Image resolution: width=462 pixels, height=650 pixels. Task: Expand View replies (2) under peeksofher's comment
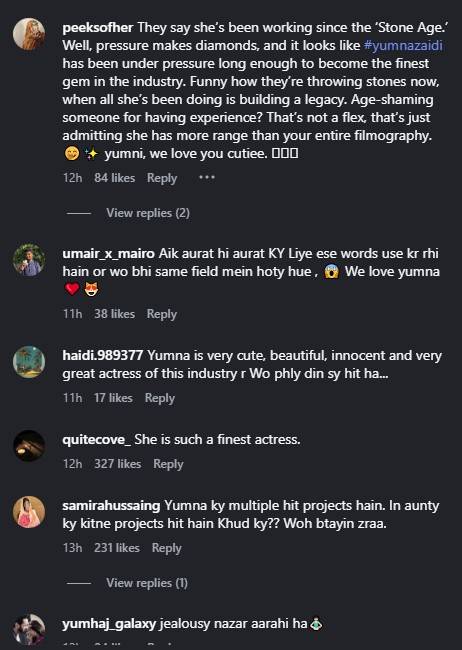148,213
